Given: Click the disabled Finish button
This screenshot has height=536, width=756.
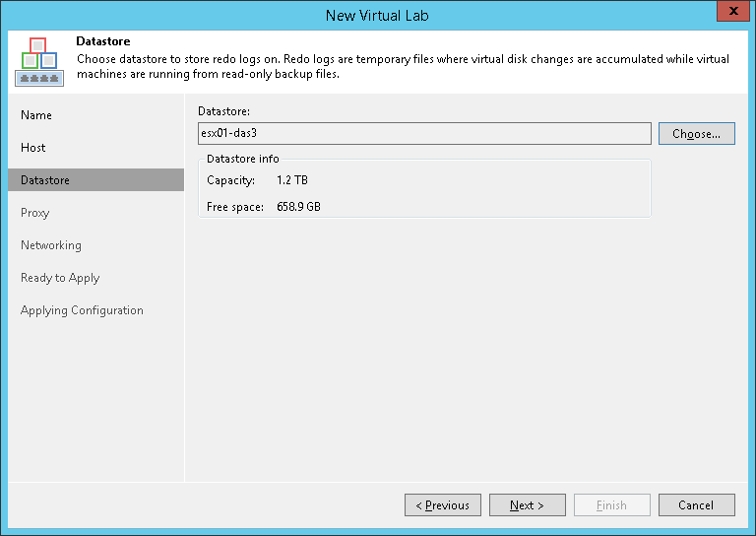Looking at the screenshot, I should [612, 505].
